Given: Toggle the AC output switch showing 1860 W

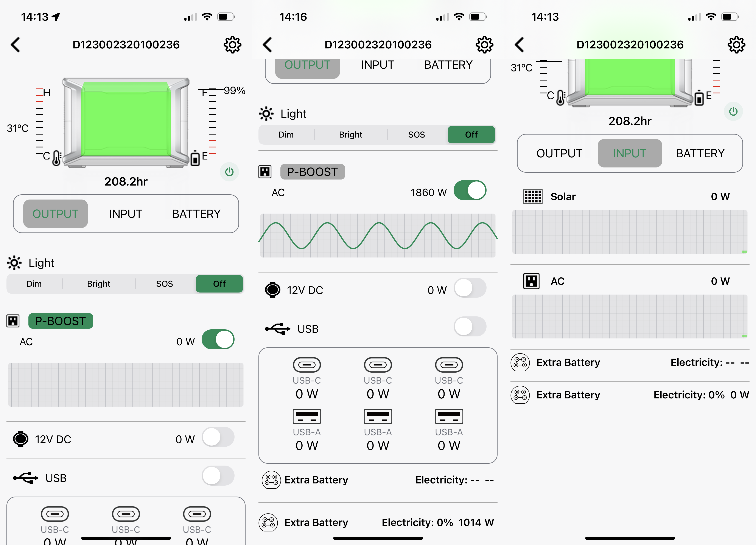Looking at the screenshot, I should 470,190.
